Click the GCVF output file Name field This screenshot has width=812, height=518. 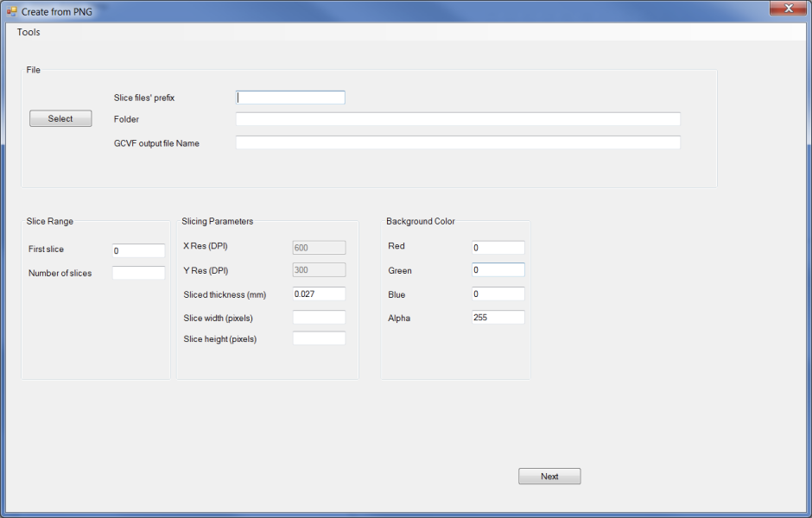tap(459, 142)
